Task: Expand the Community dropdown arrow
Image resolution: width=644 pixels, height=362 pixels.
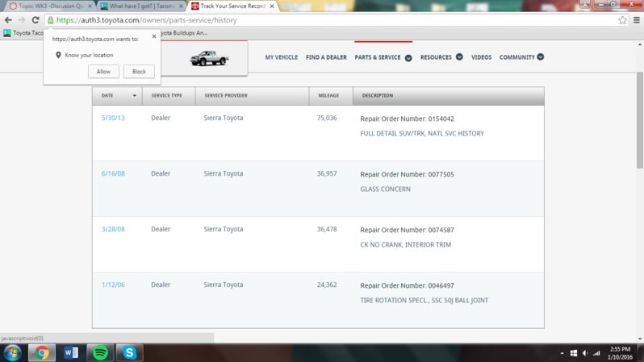Action: pos(541,57)
